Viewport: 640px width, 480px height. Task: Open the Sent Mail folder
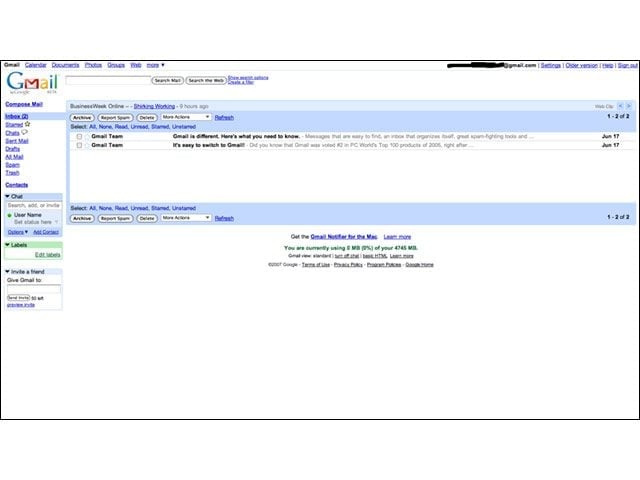pyautogui.click(x=17, y=141)
